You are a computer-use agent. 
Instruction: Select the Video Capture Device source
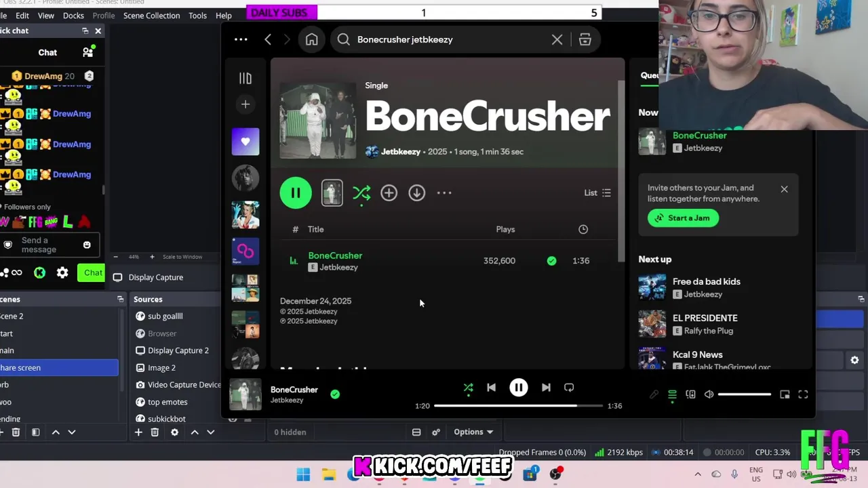[178, 385]
